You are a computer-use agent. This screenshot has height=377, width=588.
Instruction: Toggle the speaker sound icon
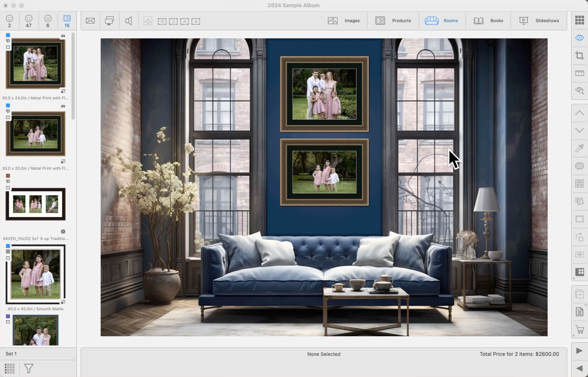(129, 21)
